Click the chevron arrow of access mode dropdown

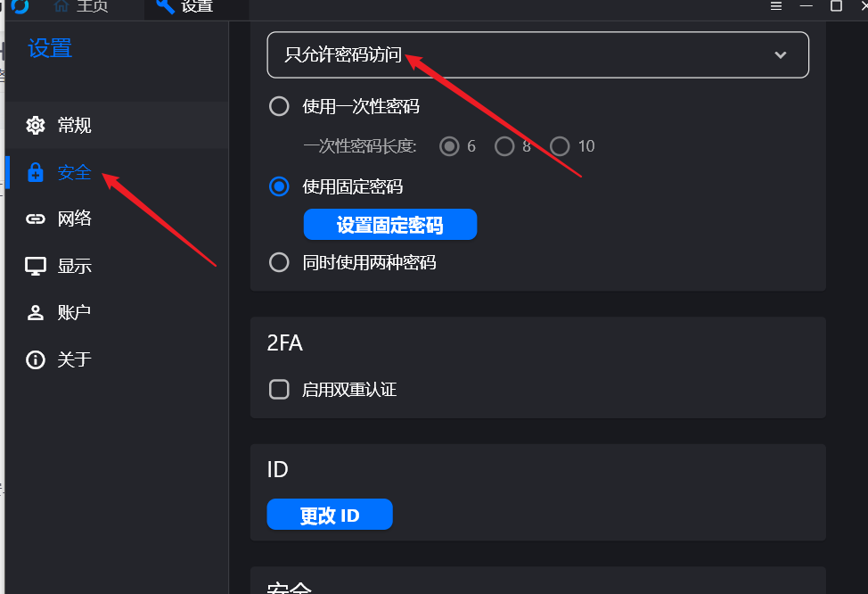[781, 55]
